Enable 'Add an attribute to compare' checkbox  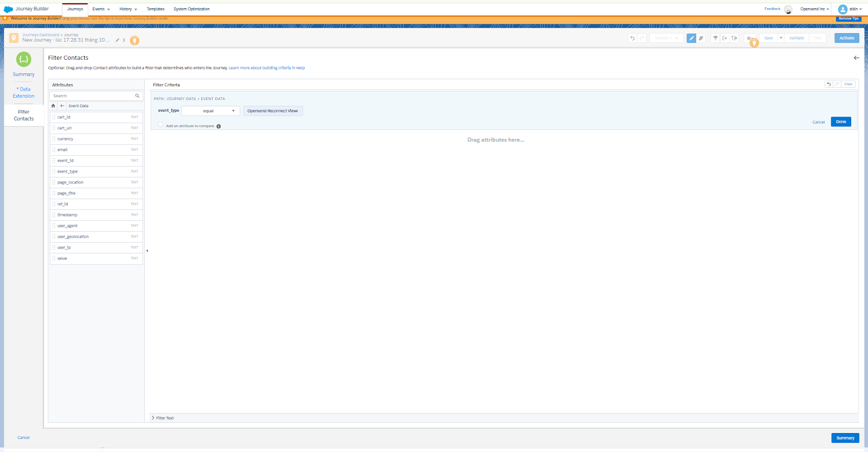161,124
